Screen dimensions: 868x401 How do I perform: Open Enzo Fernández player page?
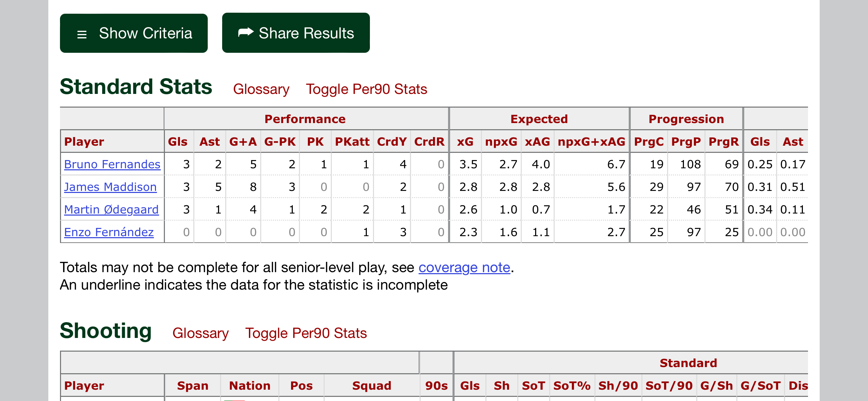109,232
